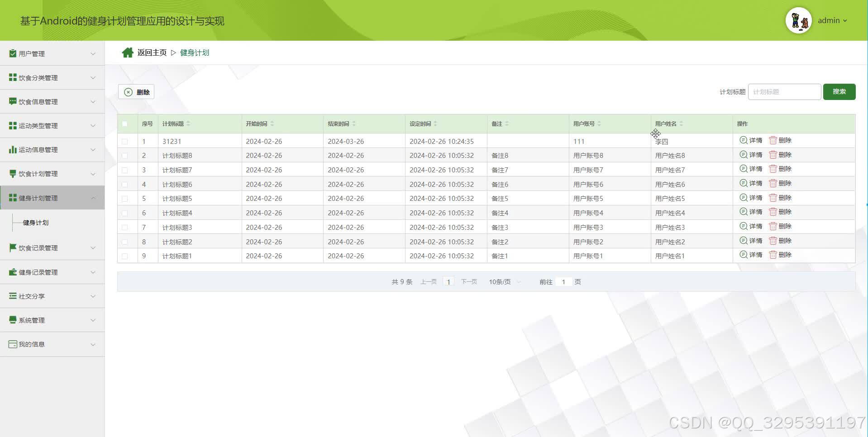The width and height of the screenshot is (868, 437).
Task: Expand the 运动类型管理 chevron
Action: click(93, 125)
